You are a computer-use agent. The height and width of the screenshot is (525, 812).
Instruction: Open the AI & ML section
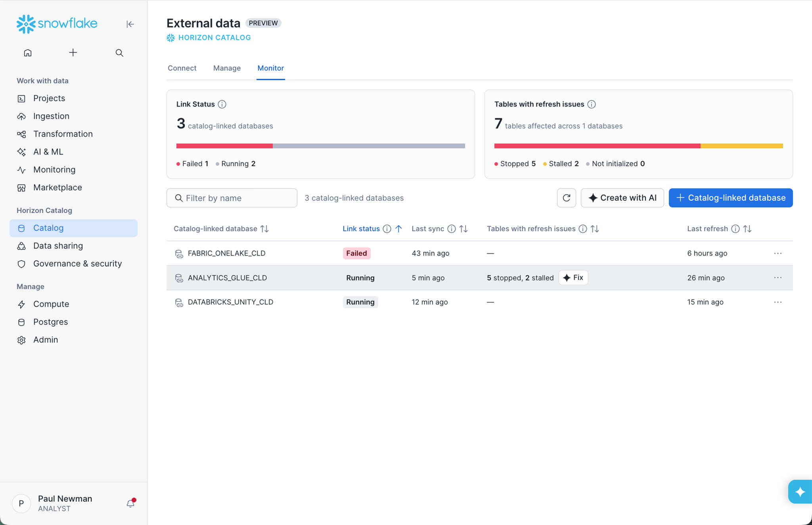point(73,152)
